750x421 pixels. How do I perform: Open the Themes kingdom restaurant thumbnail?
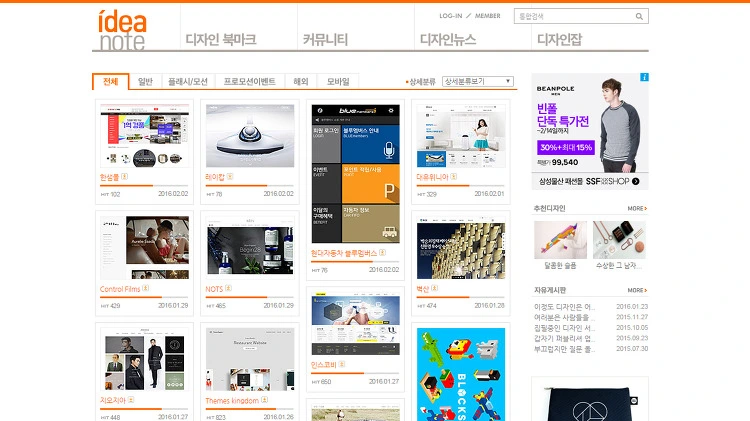tap(250, 359)
